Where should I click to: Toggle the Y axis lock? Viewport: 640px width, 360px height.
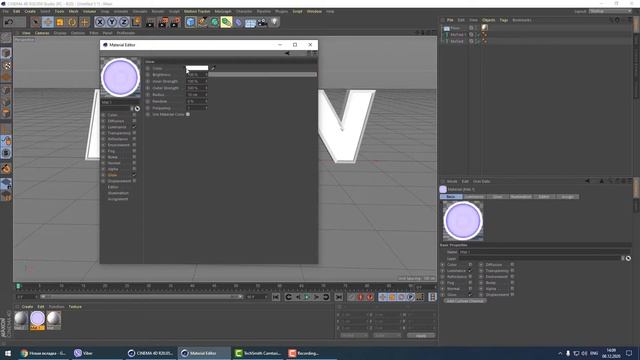point(112,22)
